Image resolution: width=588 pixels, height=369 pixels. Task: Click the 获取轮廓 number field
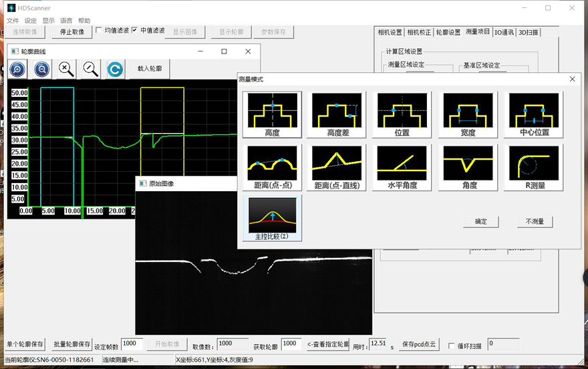coord(291,344)
